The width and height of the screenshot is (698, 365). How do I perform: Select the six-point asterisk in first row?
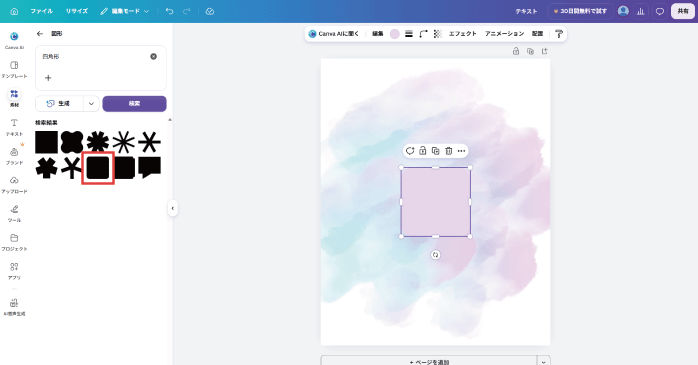pos(150,142)
